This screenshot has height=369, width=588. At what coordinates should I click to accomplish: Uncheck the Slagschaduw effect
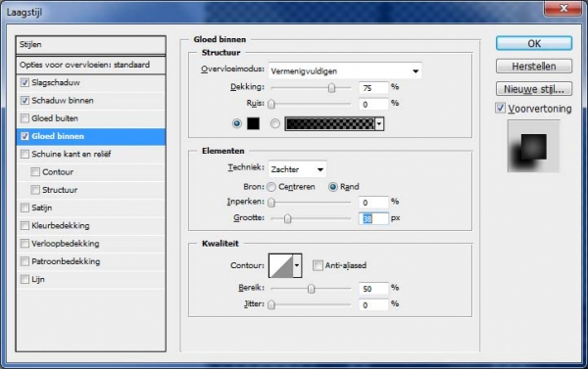tap(24, 82)
